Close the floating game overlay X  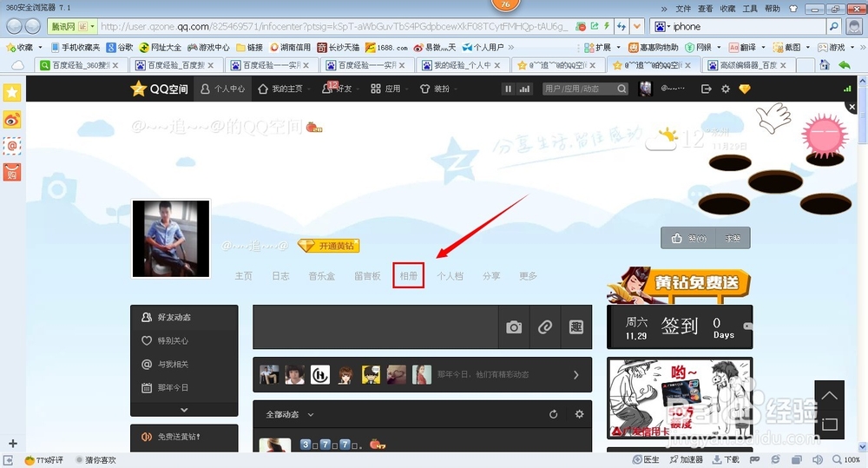[x=852, y=107]
